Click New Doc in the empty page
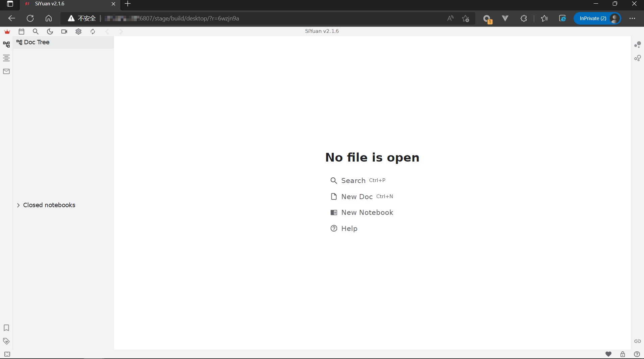Image resolution: width=644 pixels, height=359 pixels. tap(357, 197)
